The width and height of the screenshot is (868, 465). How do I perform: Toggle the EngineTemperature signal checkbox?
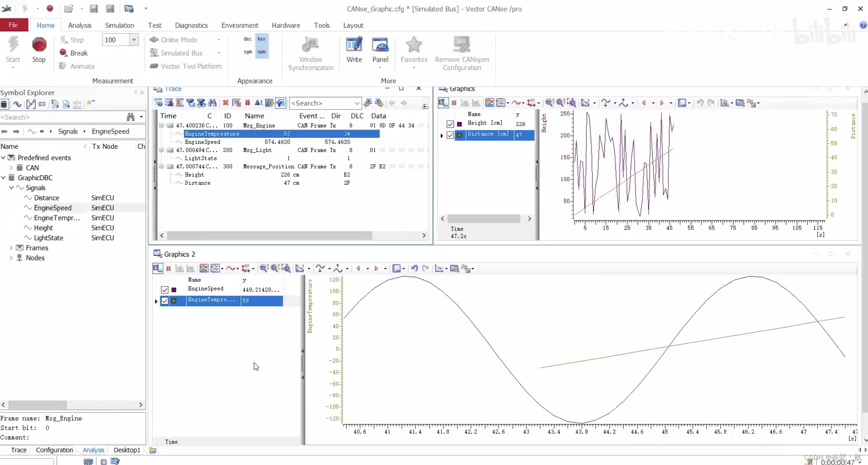[165, 301]
